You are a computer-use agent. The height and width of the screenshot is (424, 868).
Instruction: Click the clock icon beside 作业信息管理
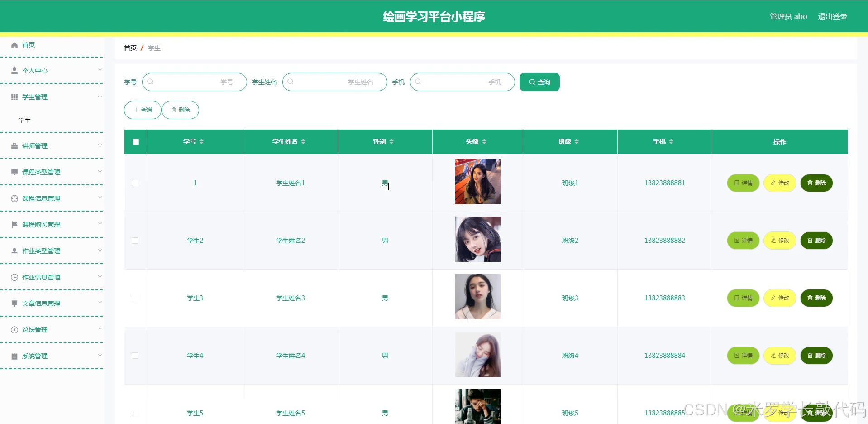click(14, 277)
